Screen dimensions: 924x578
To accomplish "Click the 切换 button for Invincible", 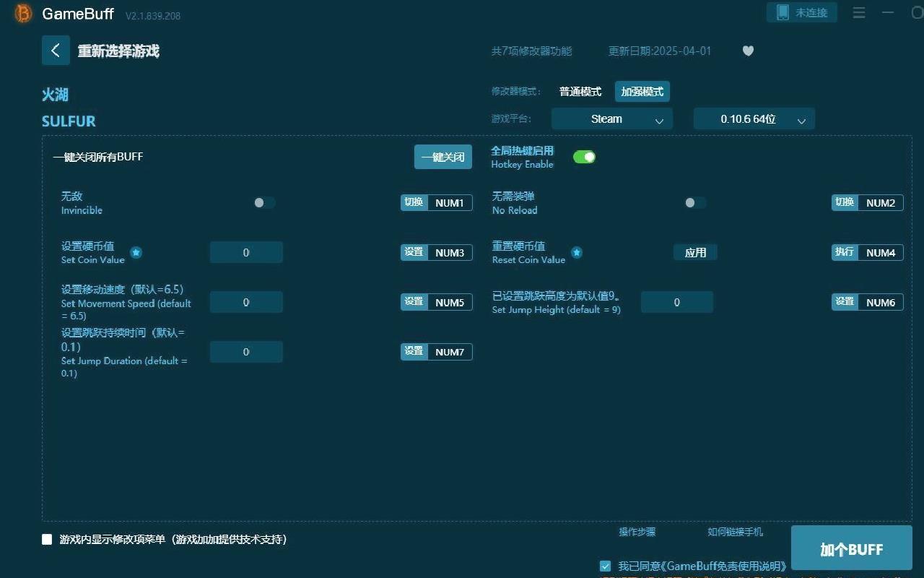I will (x=414, y=203).
